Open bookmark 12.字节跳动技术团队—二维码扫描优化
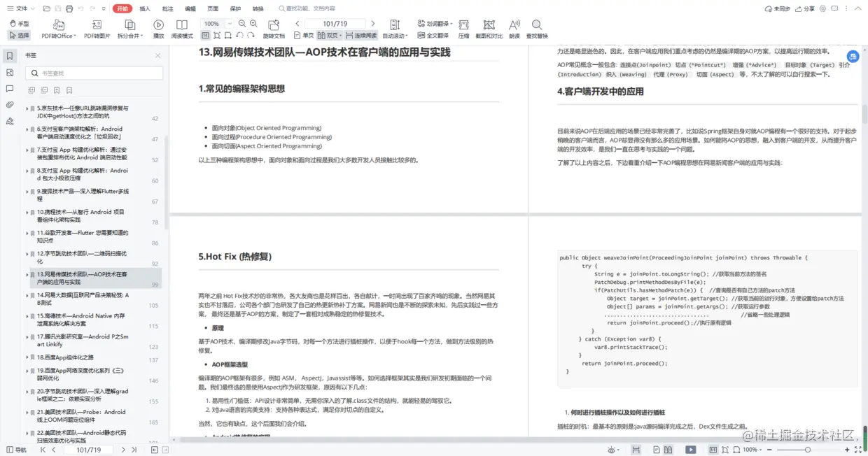This screenshot has width=868, height=456. [83, 257]
